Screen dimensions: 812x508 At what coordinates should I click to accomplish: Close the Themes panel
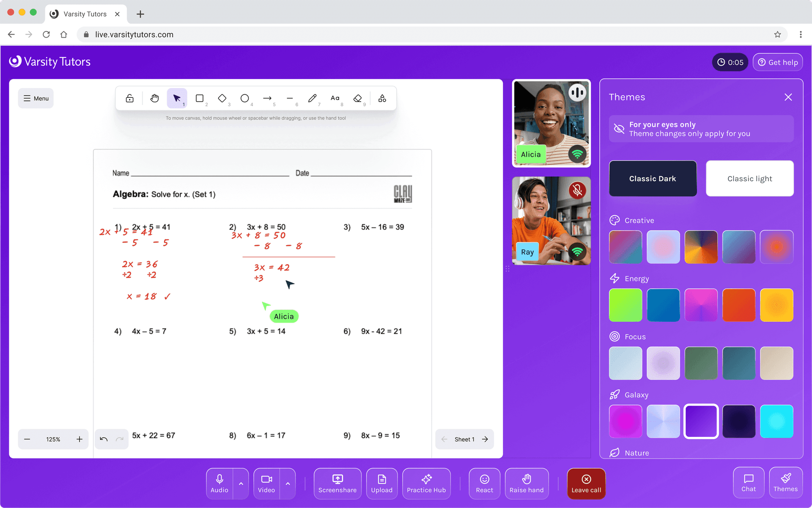[788, 97]
